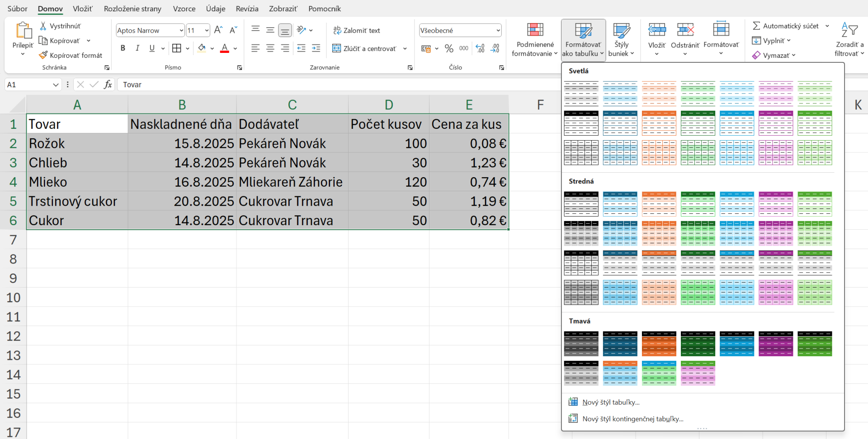This screenshot has width=868, height=439.
Task: Click Automatický súčet sum icon
Action: tap(756, 26)
